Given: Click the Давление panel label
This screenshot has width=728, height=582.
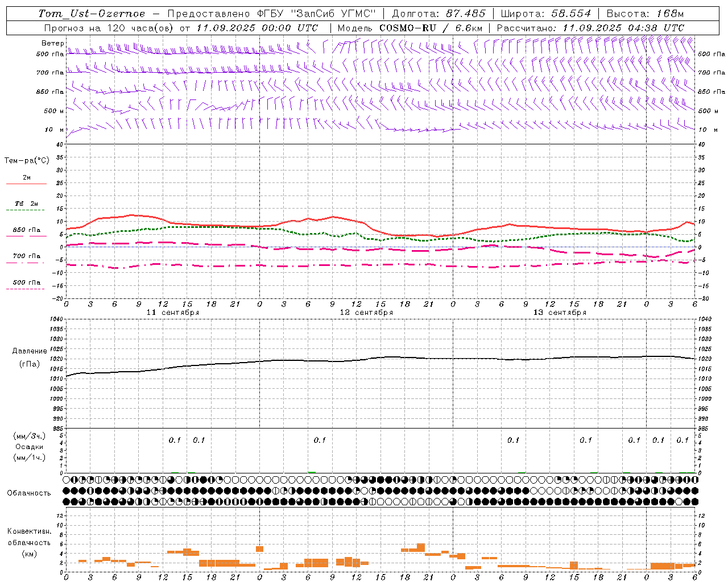Looking at the screenshot, I should (x=30, y=351).
